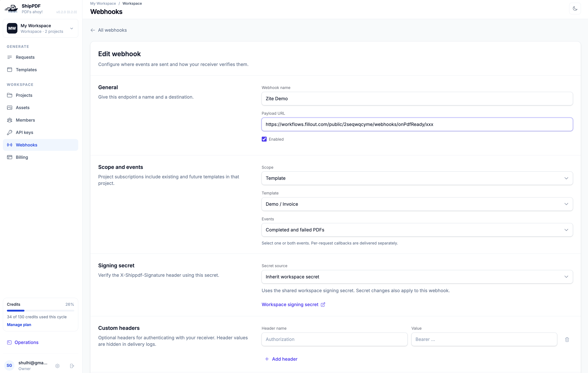The width and height of the screenshot is (588, 373).
Task: Uncheck the Enabled checkbox
Action: 264,139
